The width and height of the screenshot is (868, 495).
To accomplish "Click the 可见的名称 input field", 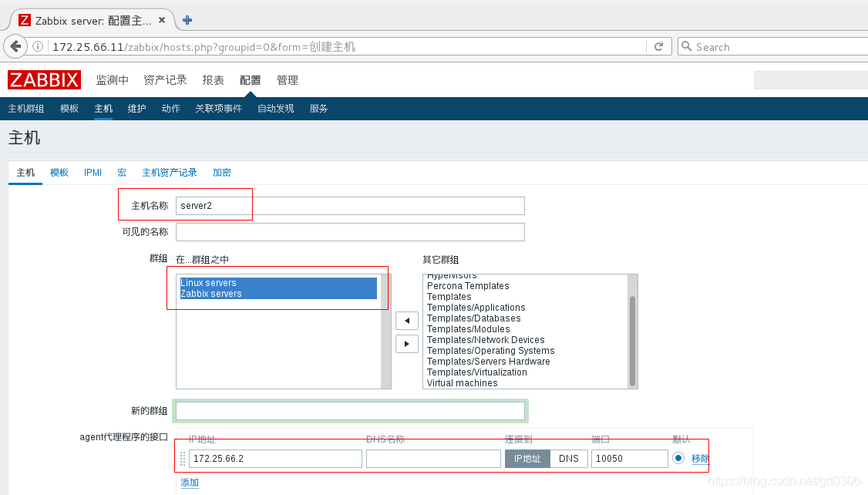I will click(350, 232).
